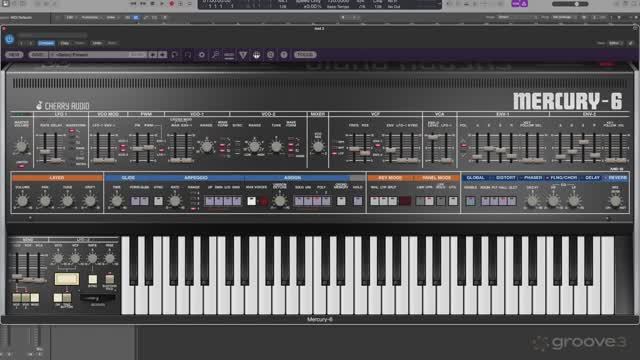Screen dimensions: 640x360
Task: Click the undo arrow in Mercury-6 toolbar
Action: [x=175, y=55]
